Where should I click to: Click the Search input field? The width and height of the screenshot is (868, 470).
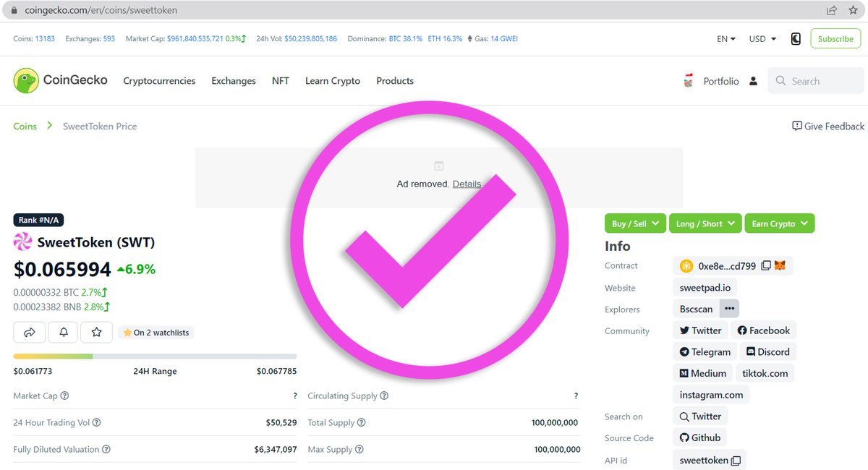[816, 81]
